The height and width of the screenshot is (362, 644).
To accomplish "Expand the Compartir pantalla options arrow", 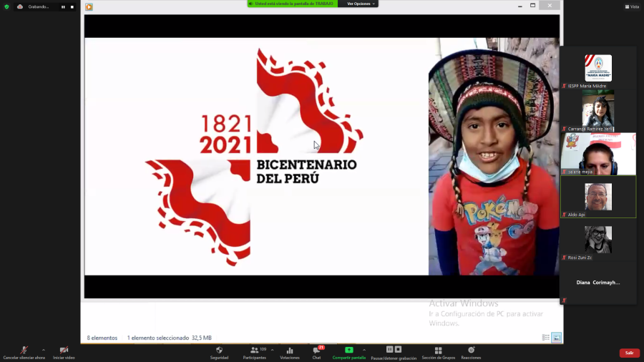I will [x=364, y=350].
